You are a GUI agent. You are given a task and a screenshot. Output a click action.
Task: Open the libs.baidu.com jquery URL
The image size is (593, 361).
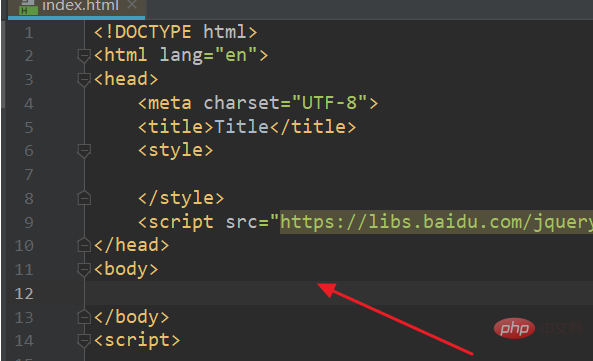[436, 222]
